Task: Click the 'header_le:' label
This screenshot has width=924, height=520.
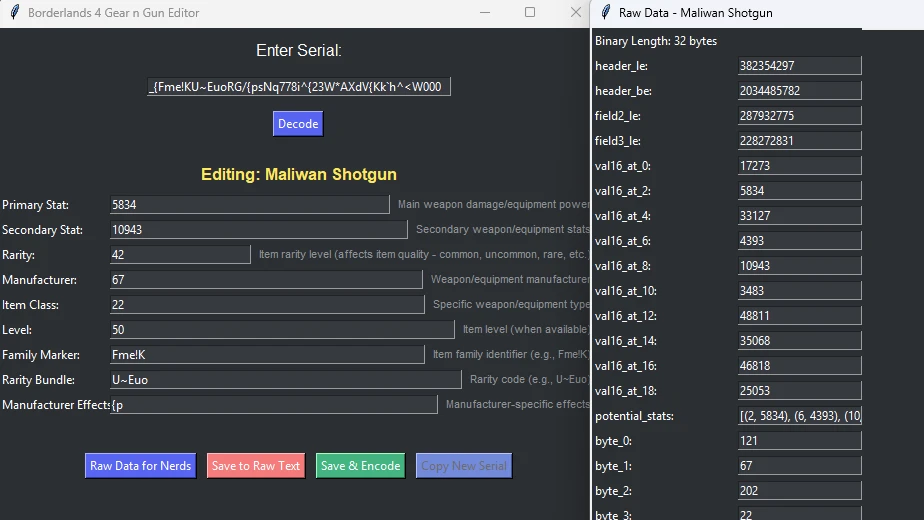Action: coord(621,66)
